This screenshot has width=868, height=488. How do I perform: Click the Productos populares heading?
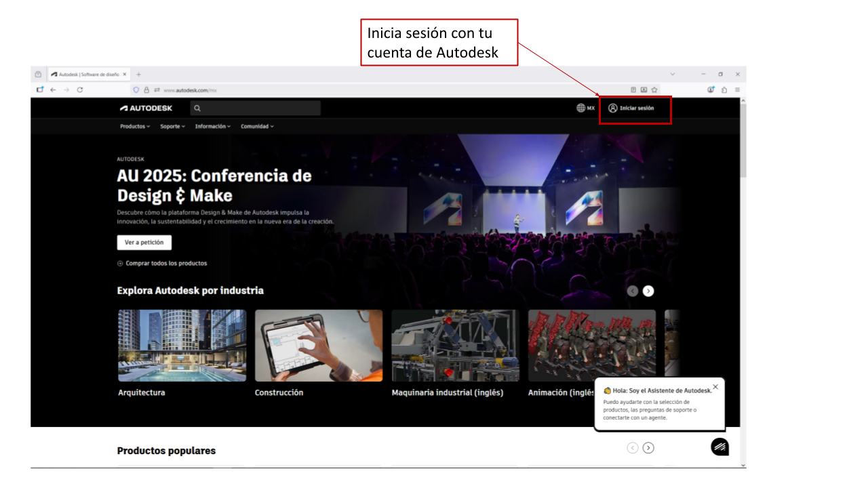click(x=166, y=451)
